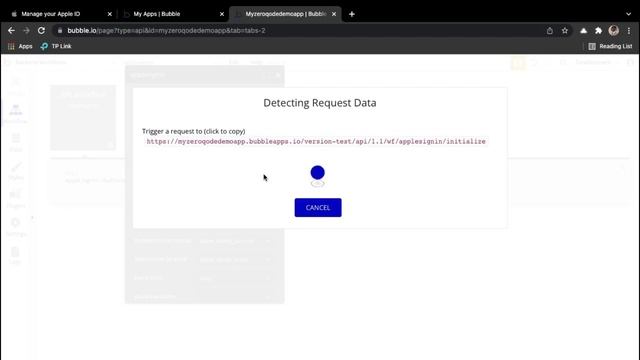Click the share page icon
The image size is (640, 360).
point(550,31)
